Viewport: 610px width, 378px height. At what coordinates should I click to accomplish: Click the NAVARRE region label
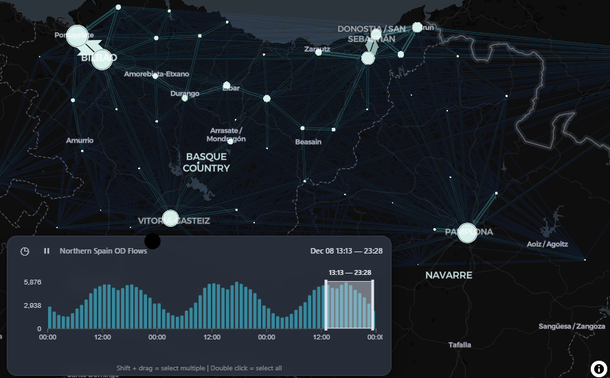pos(449,275)
